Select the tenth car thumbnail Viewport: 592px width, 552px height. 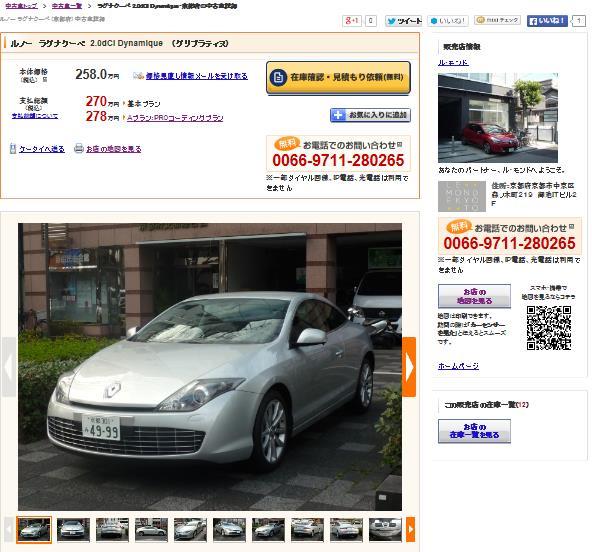click(385, 530)
